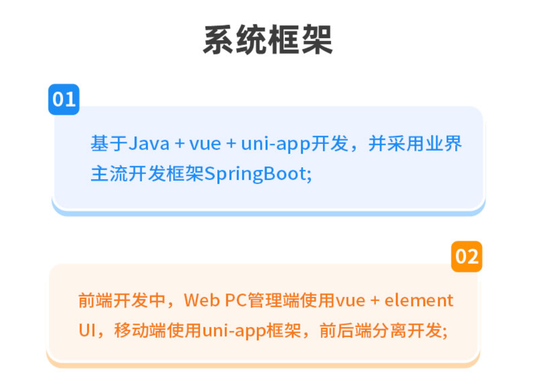Click the character 框 in the heading

[284, 40]
